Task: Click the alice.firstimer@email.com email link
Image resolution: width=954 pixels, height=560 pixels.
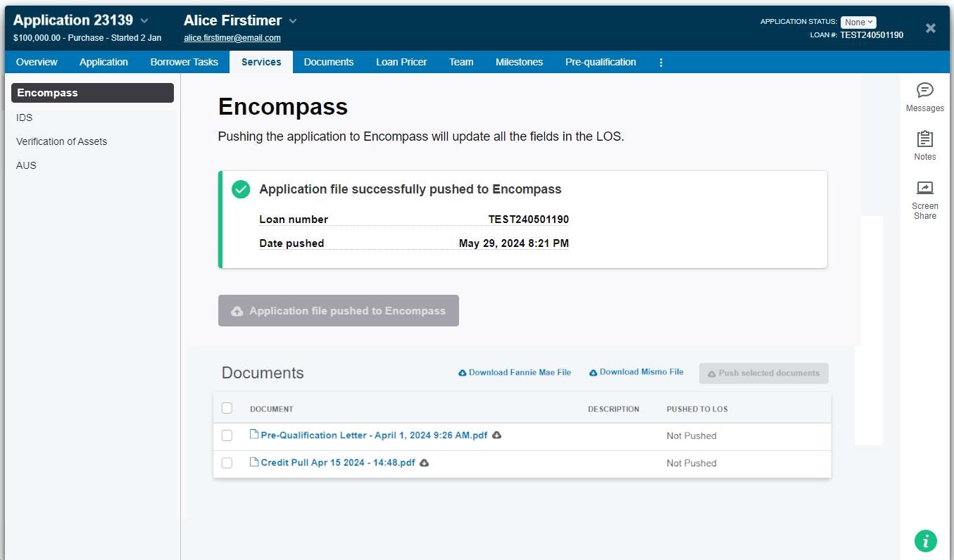Action: [232, 38]
